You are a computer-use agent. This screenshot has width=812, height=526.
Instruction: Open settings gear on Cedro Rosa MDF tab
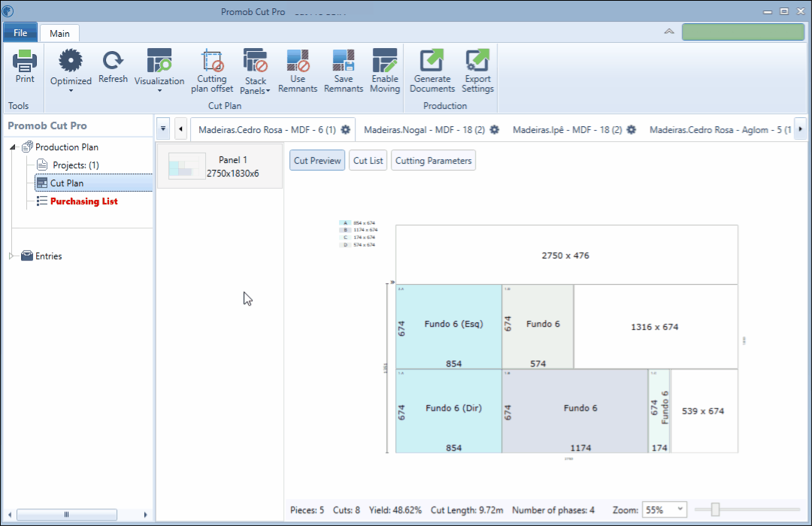click(345, 129)
